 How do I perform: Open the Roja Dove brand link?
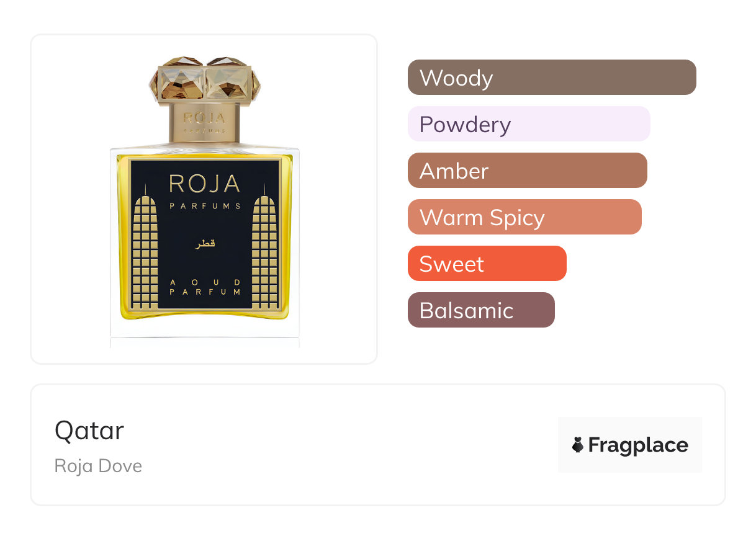(98, 466)
